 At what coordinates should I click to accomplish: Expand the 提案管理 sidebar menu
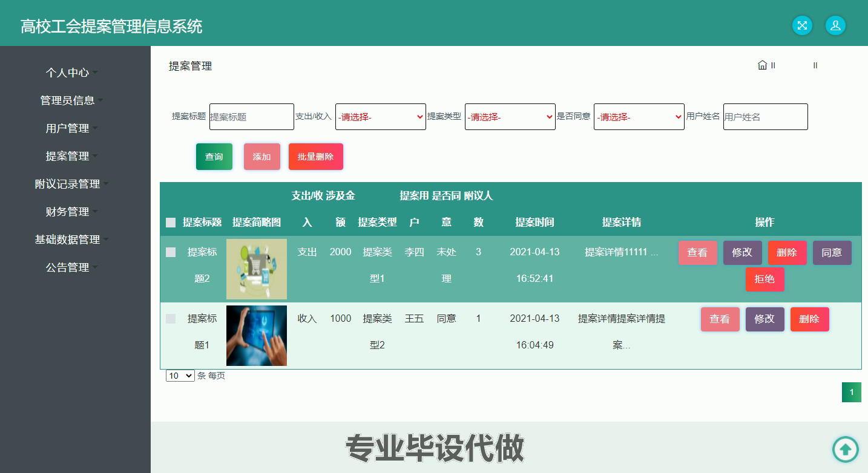71,156
